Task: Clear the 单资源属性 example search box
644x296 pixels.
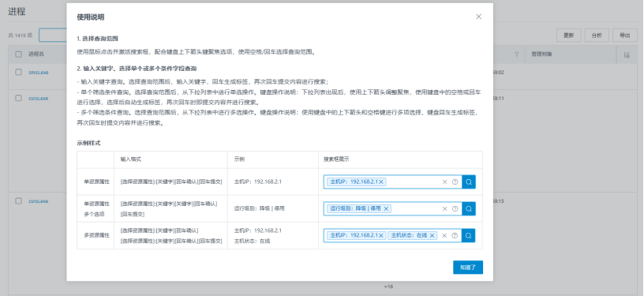Action: 444,182
